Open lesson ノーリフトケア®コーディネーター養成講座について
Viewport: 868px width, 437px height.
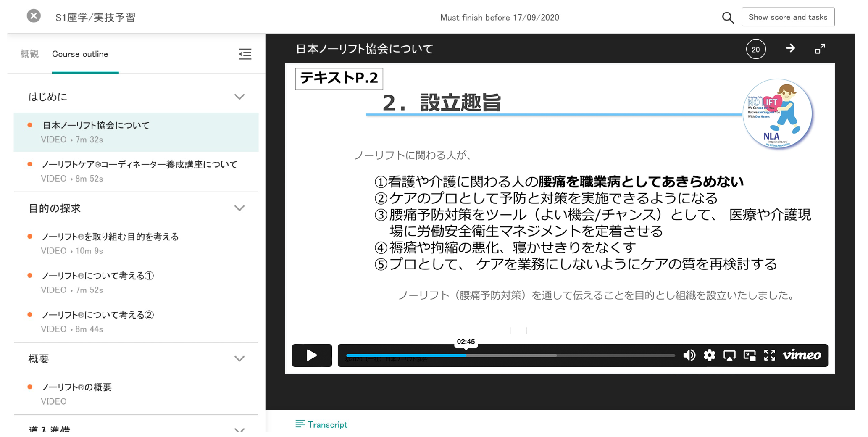136,171
